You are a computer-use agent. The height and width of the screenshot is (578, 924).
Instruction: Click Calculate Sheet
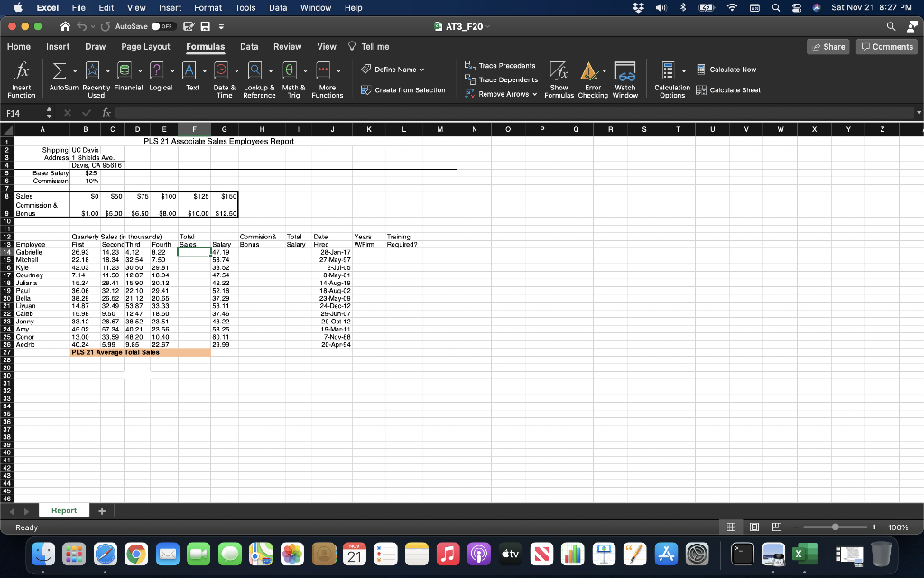coord(728,90)
